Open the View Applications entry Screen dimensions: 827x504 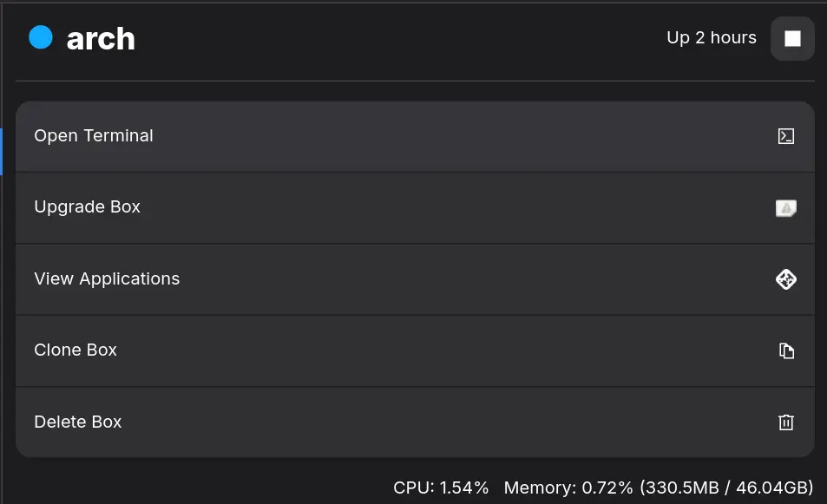107,279
